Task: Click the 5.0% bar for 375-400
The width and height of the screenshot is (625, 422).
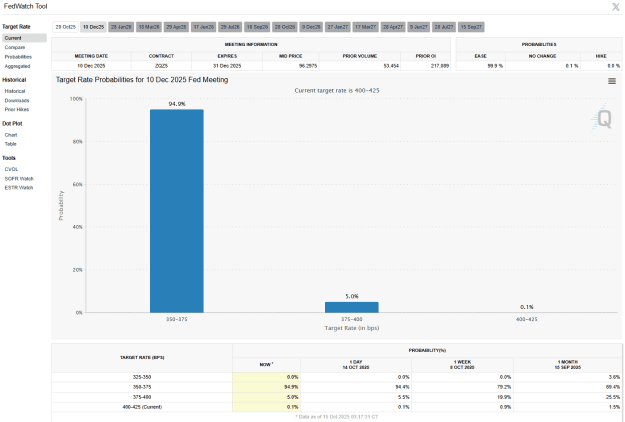Action: 352,307
